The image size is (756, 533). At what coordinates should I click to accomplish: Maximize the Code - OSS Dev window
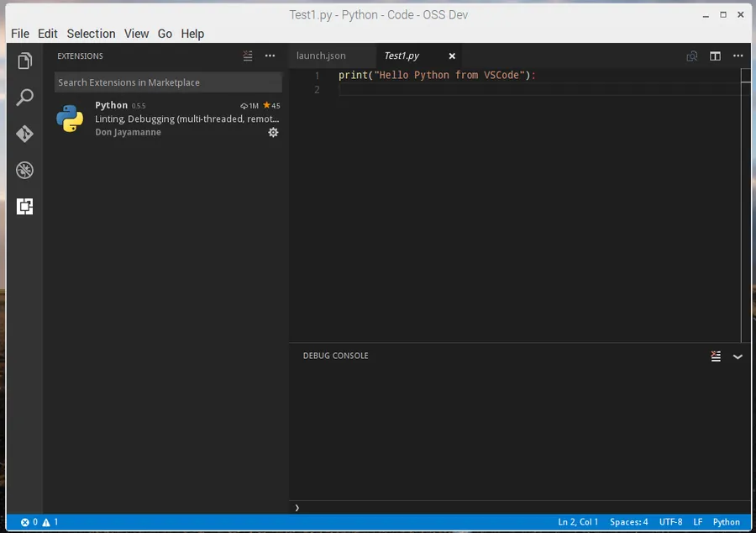point(723,15)
